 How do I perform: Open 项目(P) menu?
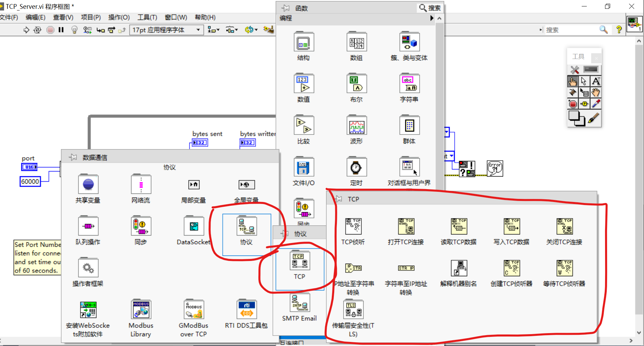(x=91, y=17)
